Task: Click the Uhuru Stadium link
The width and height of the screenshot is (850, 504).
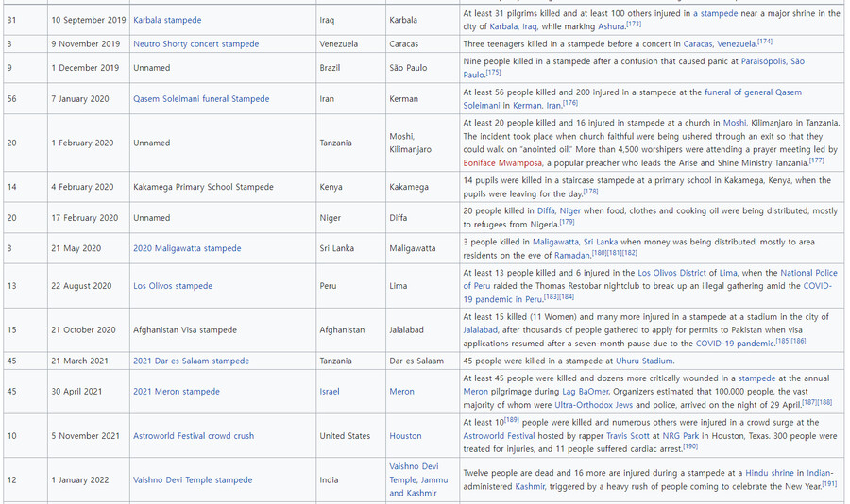Action: (x=644, y=361)
